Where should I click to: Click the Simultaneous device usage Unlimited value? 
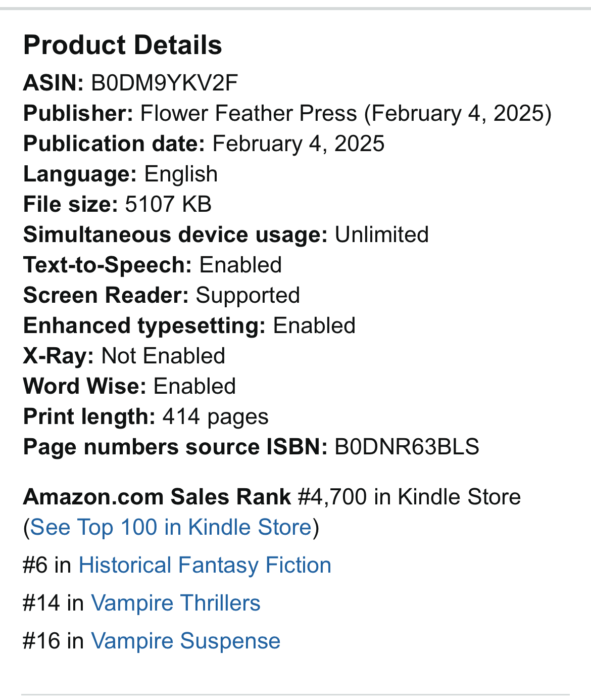point(382,235)
